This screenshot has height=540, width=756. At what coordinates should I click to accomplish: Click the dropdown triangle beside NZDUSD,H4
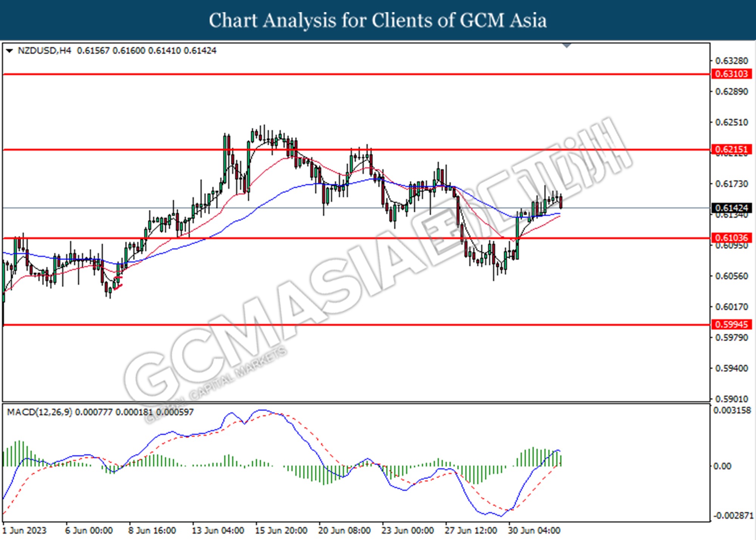pos(9,51)
